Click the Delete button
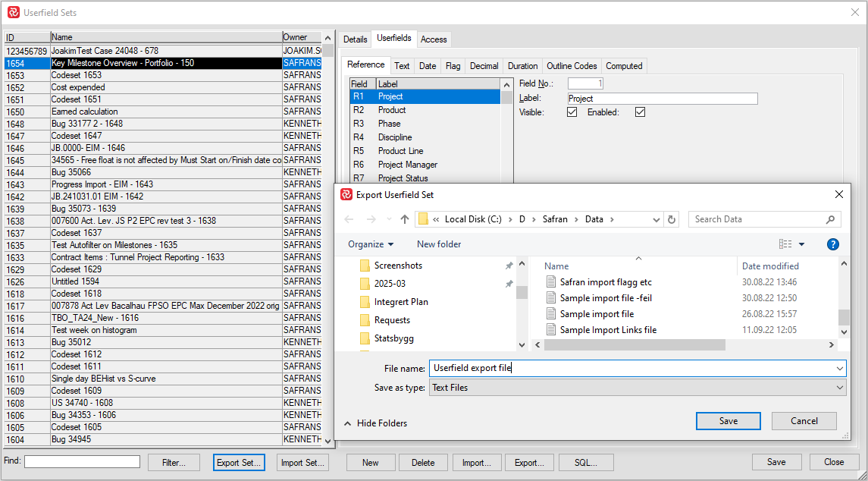Screen dimensions: 868x481 coord(424,463)
